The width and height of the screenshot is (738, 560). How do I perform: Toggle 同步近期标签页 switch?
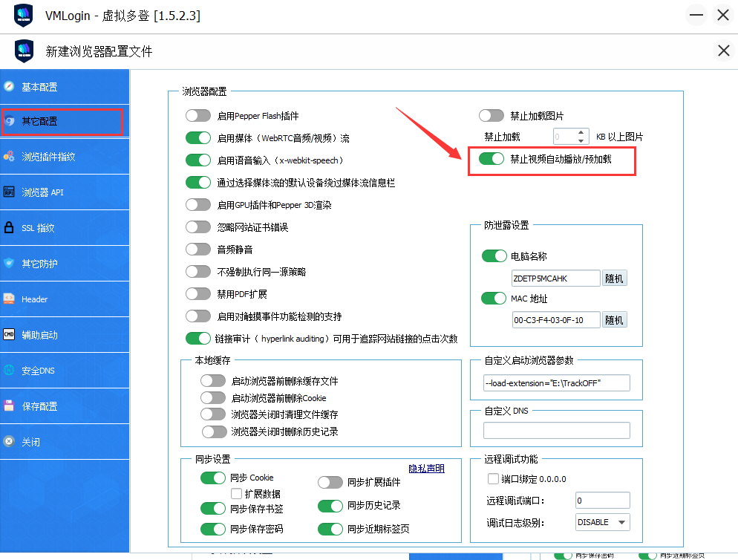pyautogui.click(x=330, y=529)
